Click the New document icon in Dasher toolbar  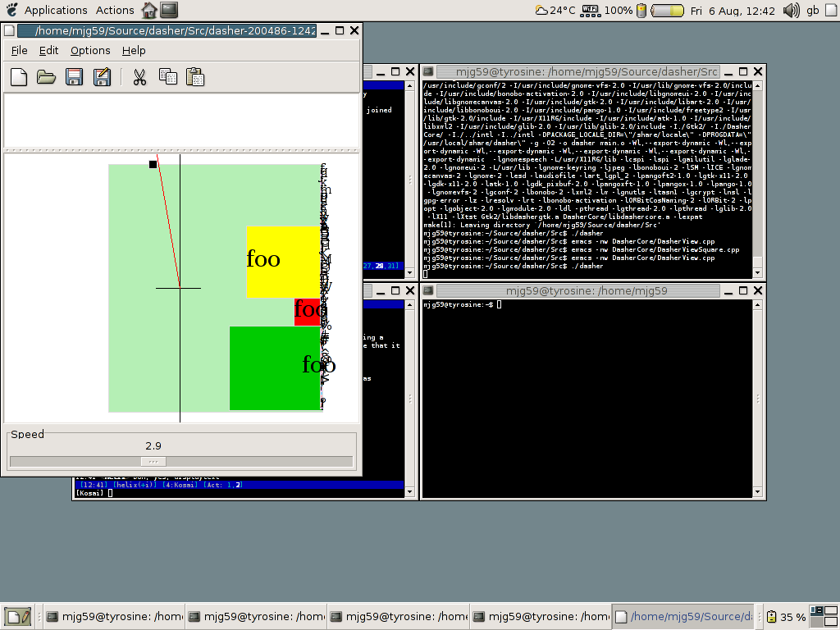[19, 77]
